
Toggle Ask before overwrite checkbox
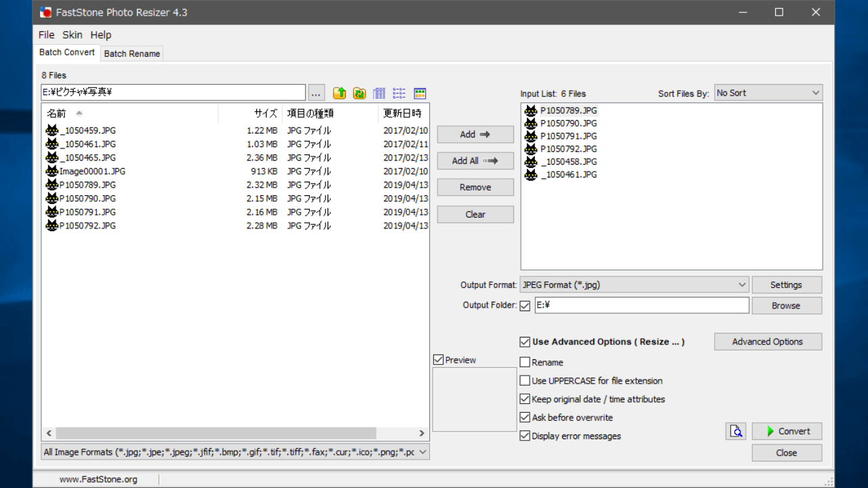(x=525, y=418)
